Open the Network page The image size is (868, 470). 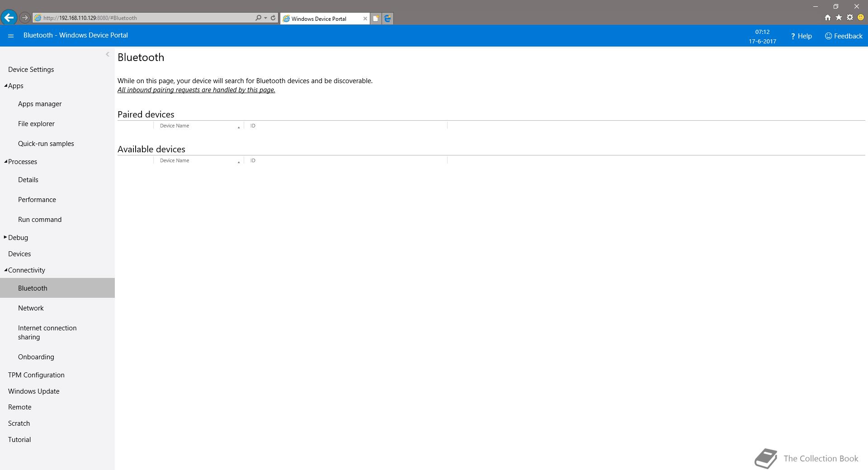pyautogui.click(x=31, y=308)
